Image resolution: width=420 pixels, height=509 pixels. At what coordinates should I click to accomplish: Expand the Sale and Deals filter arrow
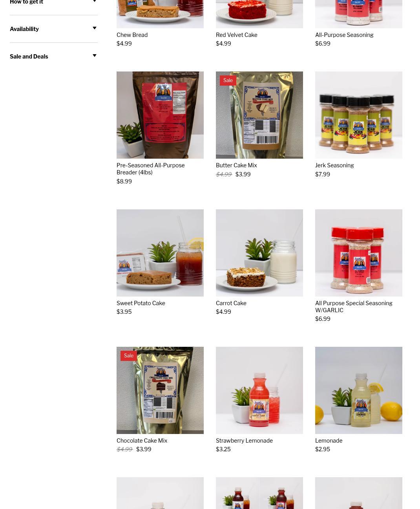click(x=94, y=56)
